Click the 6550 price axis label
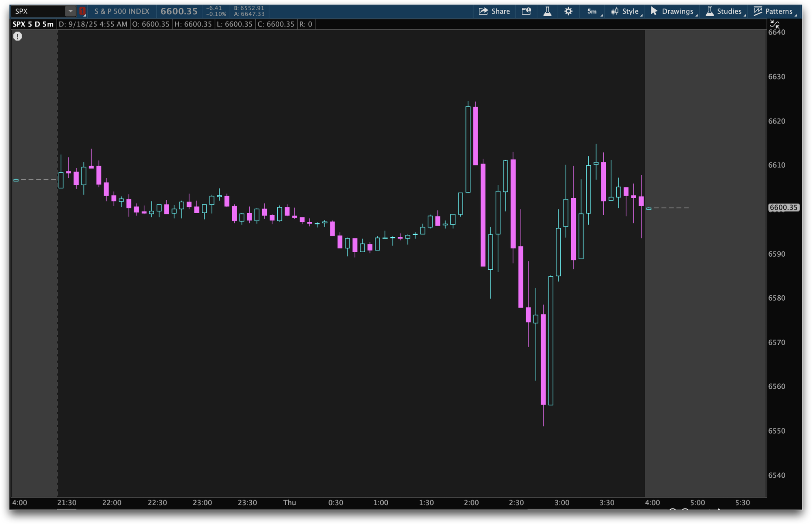 pos(777,431)
